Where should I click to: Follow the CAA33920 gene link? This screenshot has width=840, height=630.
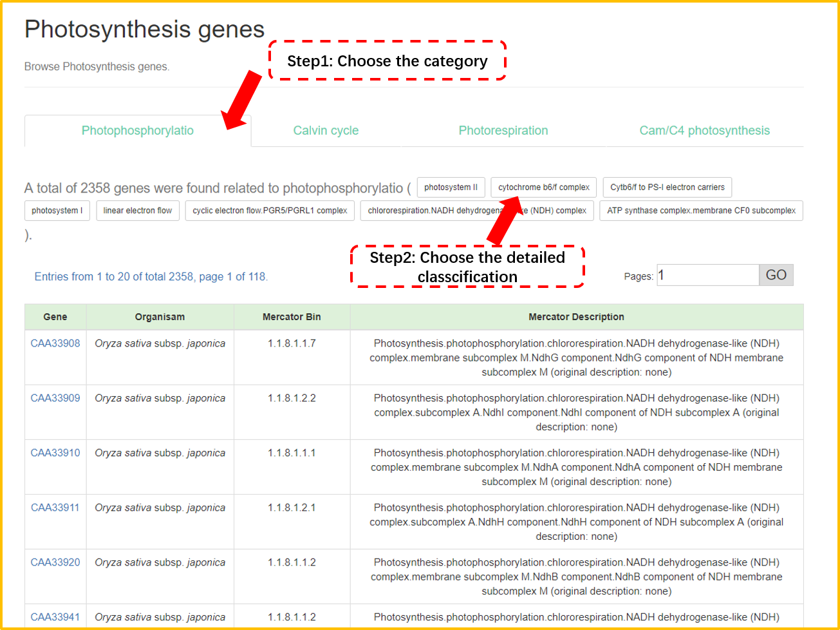55,562
